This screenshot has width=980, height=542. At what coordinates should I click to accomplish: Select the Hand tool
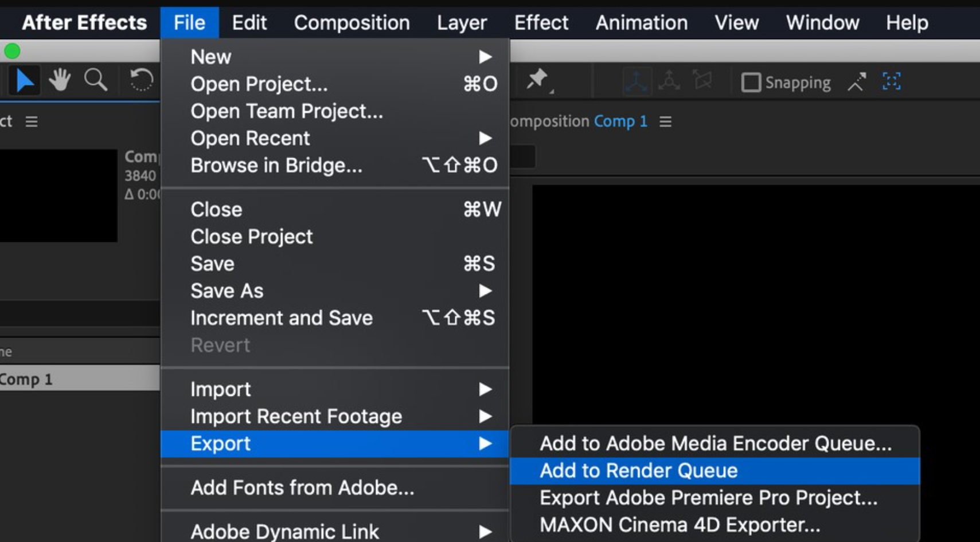coord(61,80)
